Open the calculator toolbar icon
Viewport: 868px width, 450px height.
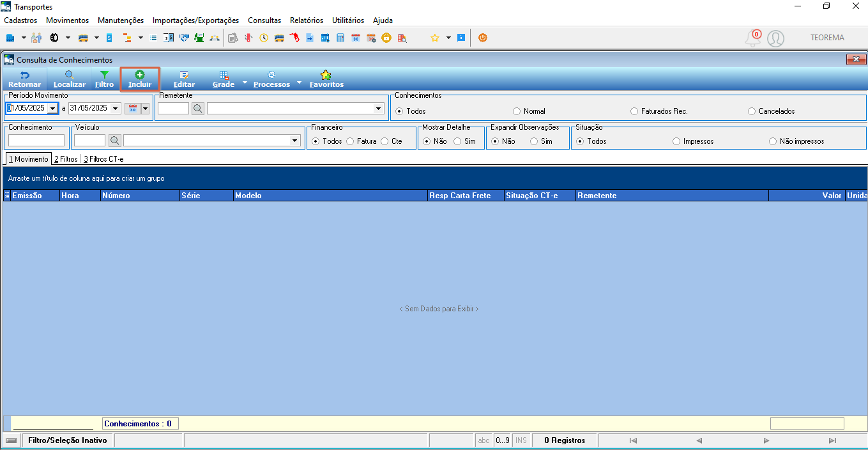(x=340, y=38)
